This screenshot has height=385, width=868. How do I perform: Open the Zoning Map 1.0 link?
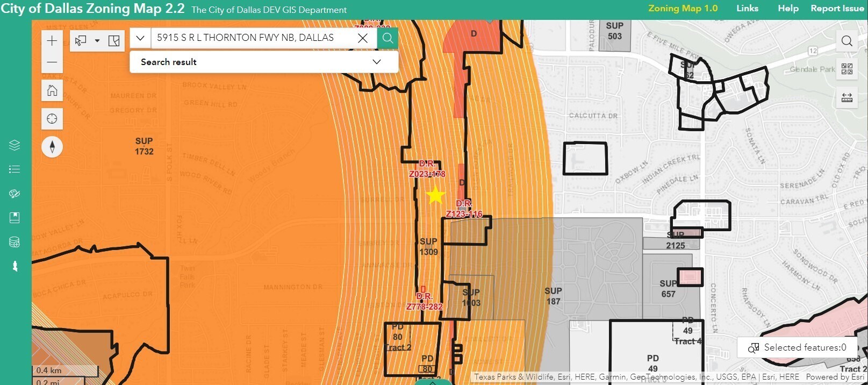pos(683,9)
